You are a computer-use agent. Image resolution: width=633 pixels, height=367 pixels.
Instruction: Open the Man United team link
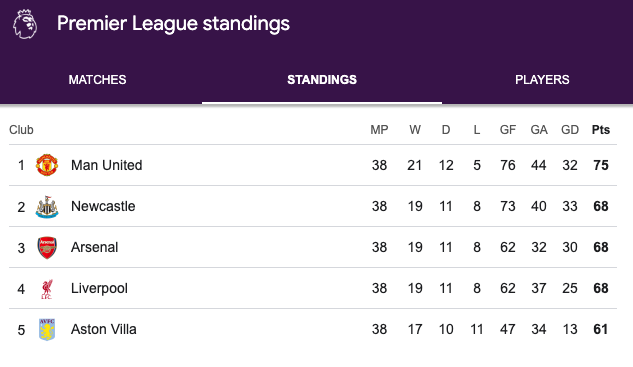pos(107,165)
